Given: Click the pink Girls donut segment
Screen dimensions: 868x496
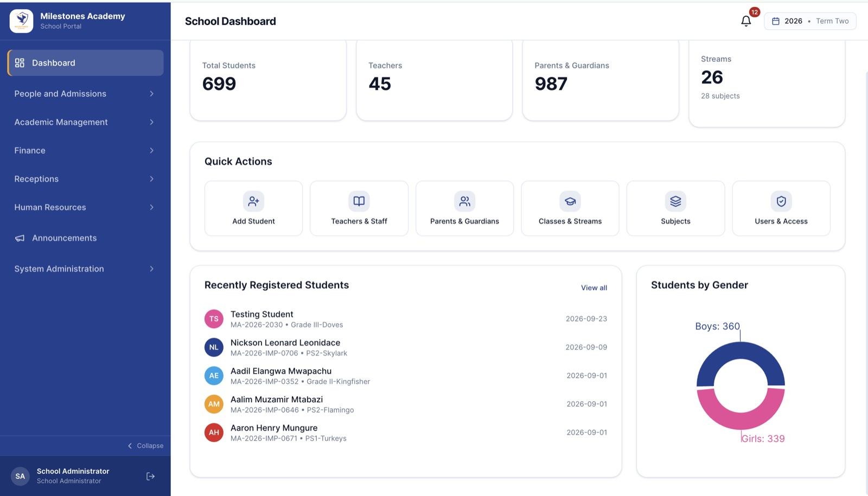Looking at the screenshot, I should [741, 420].
